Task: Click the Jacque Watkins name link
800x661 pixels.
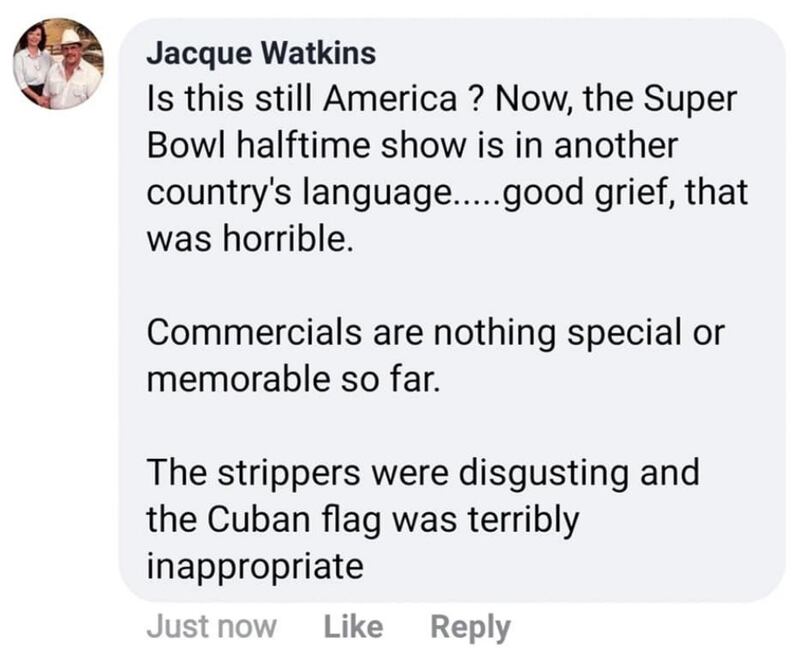Action: pyautogui.click(x=261, y=53)
